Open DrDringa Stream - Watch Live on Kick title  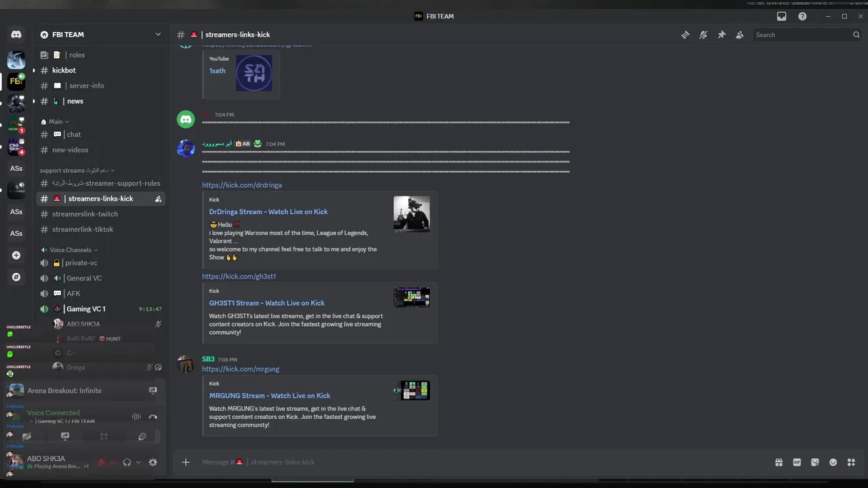click(x=269, y=211)
